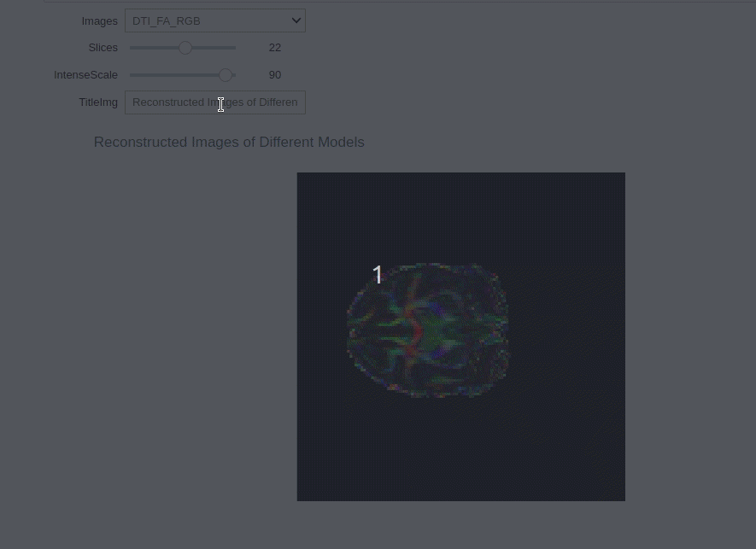Click the plot title Reconstructed Images of Different Models

pos(229,143)
